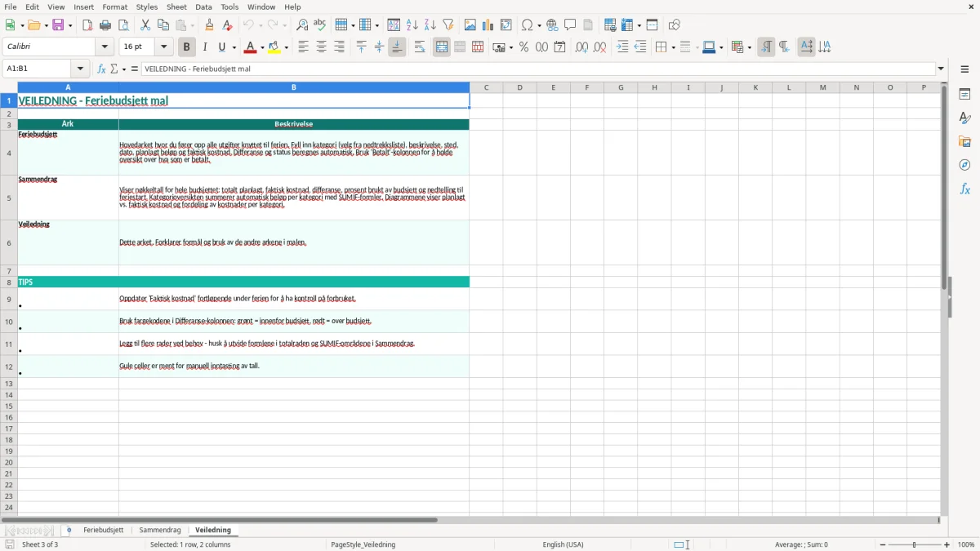Click the Function Wizard fx icon
Screen dimensions: 980x551
point(101,69)
